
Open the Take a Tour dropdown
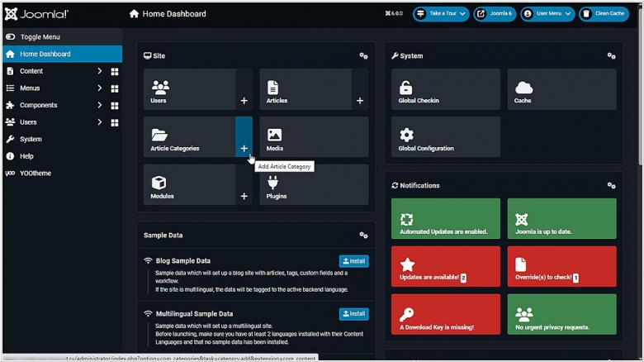(x=441, y=14)
